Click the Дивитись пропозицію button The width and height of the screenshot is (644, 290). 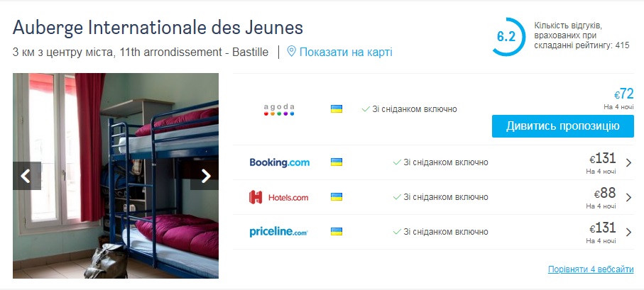pos(562,126)
